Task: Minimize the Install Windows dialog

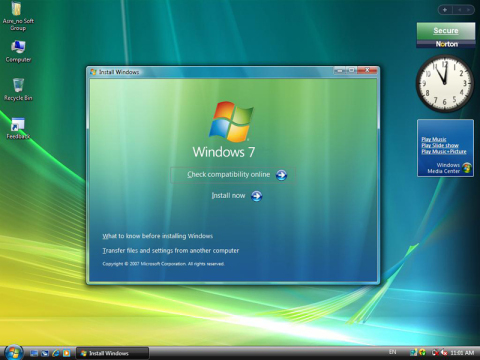Action: (340, 70)
